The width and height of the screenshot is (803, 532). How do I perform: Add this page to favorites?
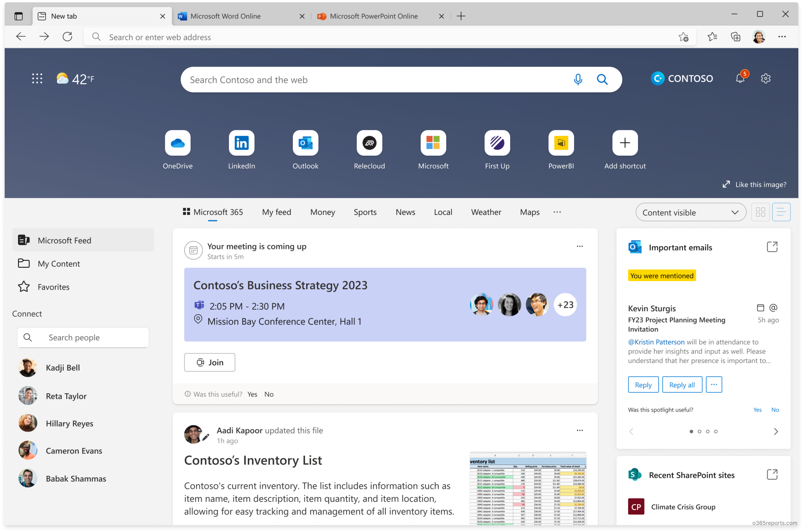pyautogui.click(x=683, y=37)
